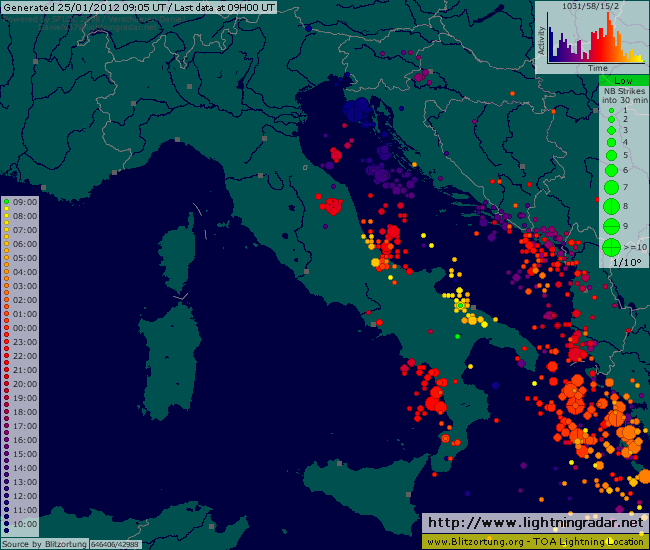Click the 20:00 time legend label

coord(25,384)
